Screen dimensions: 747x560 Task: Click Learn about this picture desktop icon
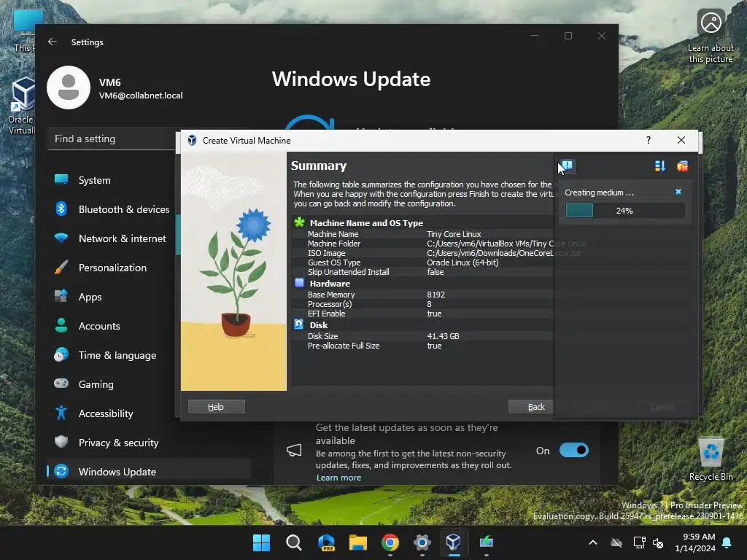click(x=711, y=36)
